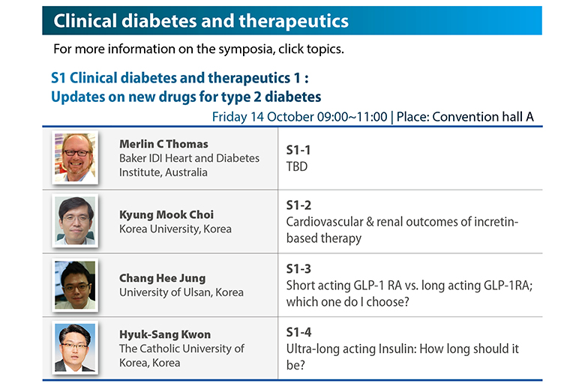Open the short vs long acting GLP-1 topic
Screen dimensions: 585x392
click(409, 286)
